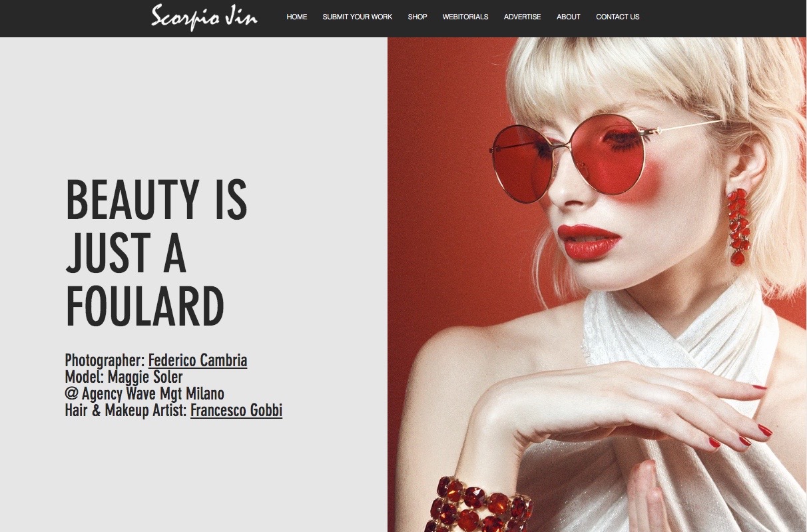The height and width of the screenshot is (532, 807).
Task: Click the model's red lips in image
Action: click(x=589, y=241)
